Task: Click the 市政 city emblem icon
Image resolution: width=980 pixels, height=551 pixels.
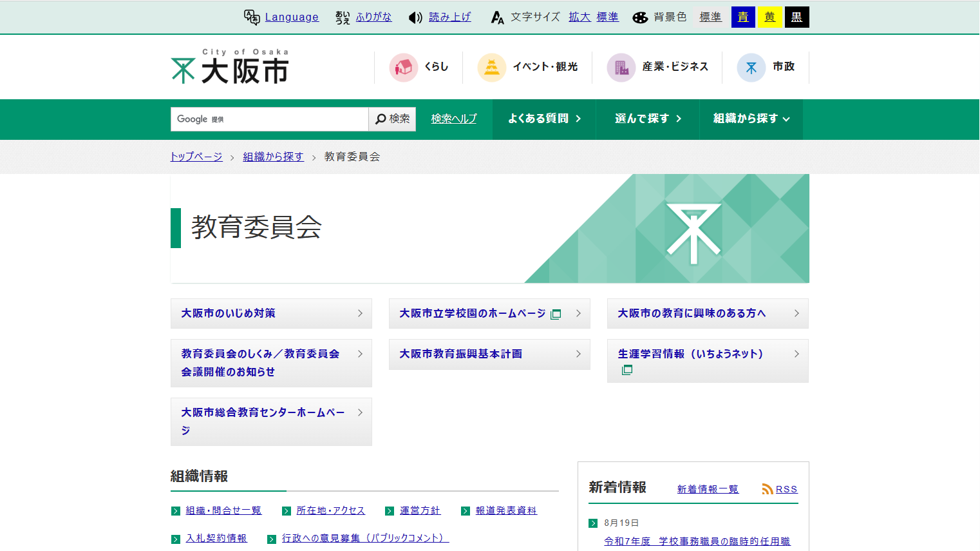Action: point(751,67)
